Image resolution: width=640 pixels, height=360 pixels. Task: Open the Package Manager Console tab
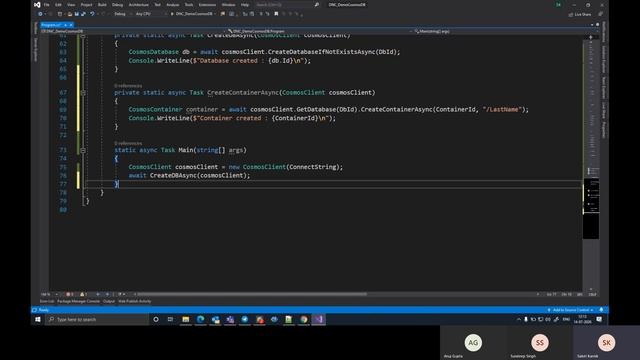78,301
